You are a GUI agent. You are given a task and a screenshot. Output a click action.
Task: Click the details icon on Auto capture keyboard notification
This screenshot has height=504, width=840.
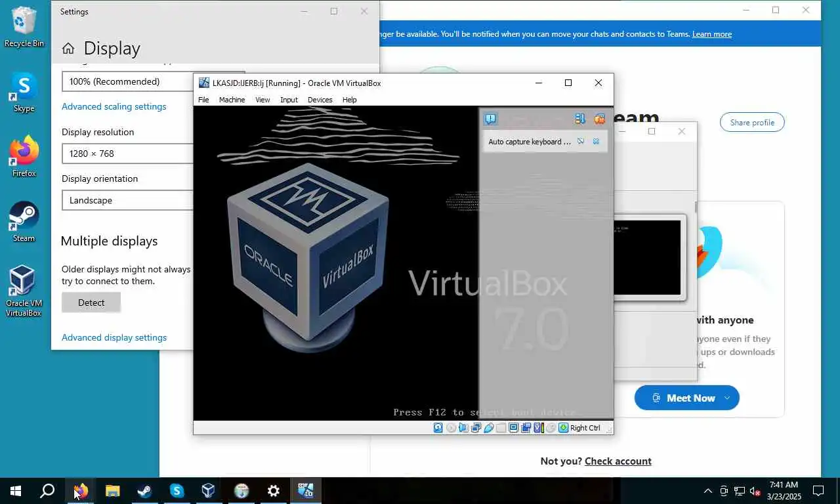(581, 141)
